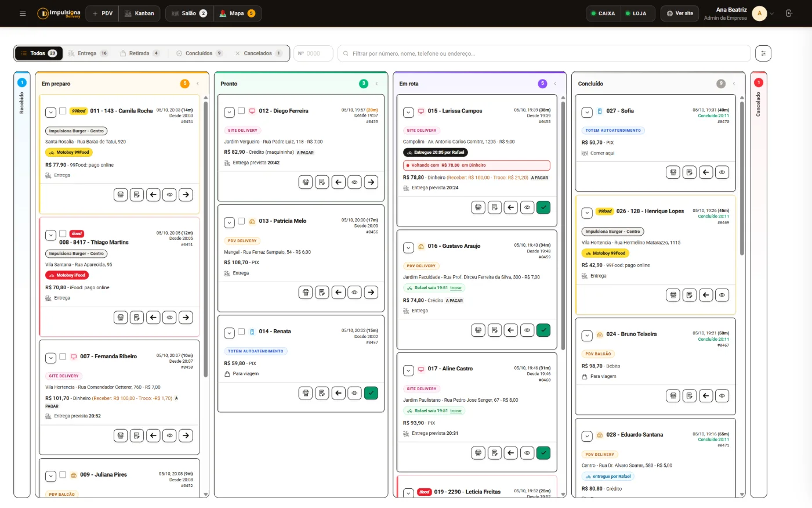Expand the Camila Rocha card details chevron
The height and width of the screenshot is (508, 812).
coord(51,112)
